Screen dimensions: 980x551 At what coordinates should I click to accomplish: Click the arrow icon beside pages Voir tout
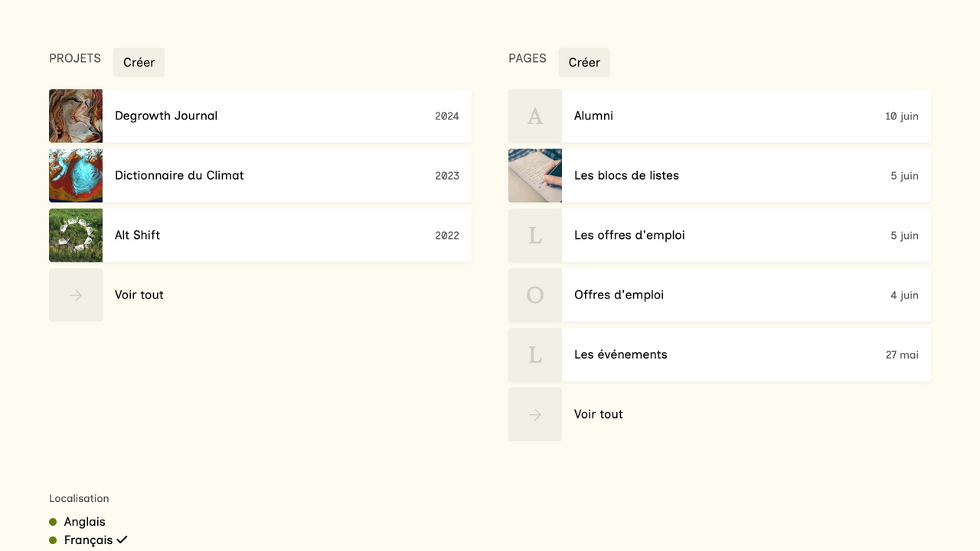[x=535, y=414]
